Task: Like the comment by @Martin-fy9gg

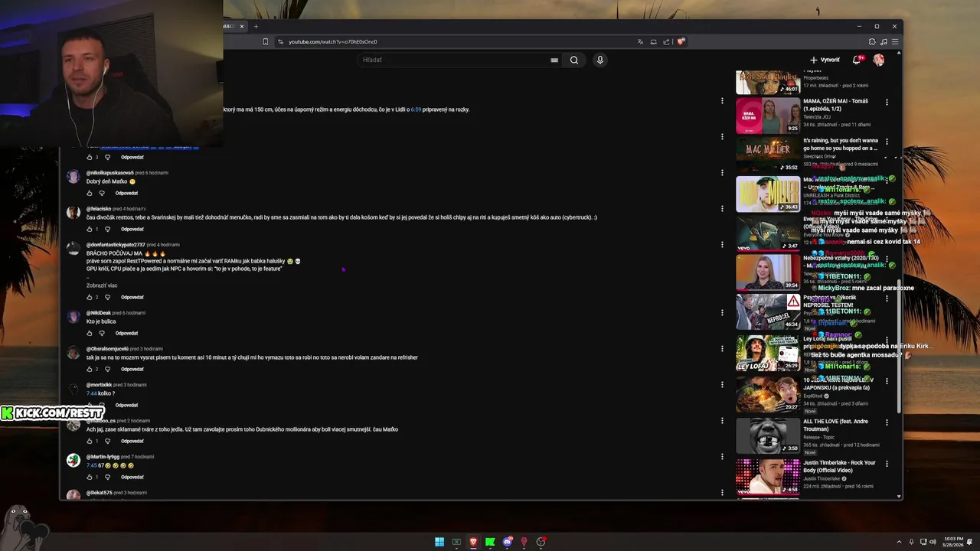Action: [90, 477]
